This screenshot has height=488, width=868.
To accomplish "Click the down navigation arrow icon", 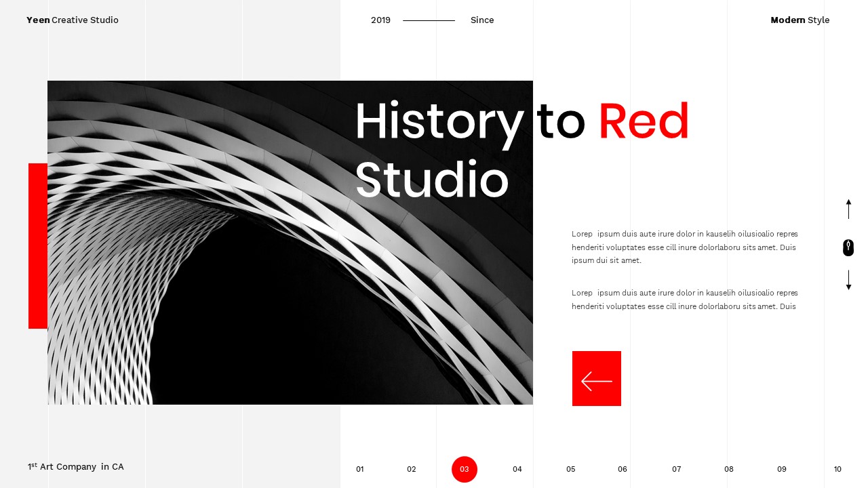I will [848, 280].
